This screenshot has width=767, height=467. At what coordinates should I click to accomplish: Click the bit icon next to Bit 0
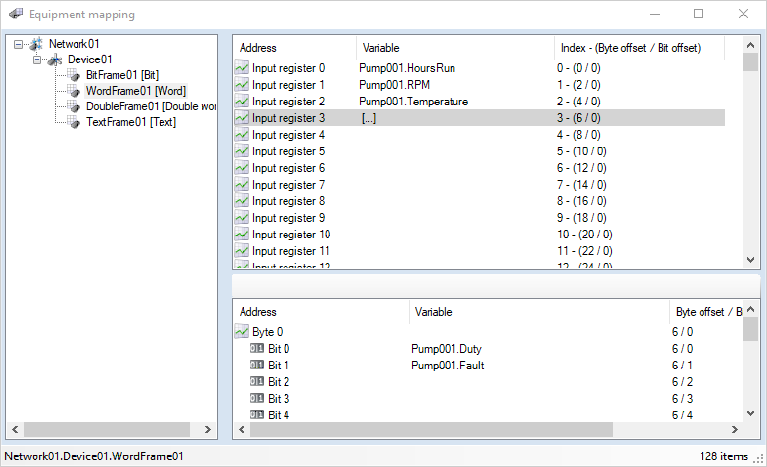pyautogui.click(x=257, y=348)
